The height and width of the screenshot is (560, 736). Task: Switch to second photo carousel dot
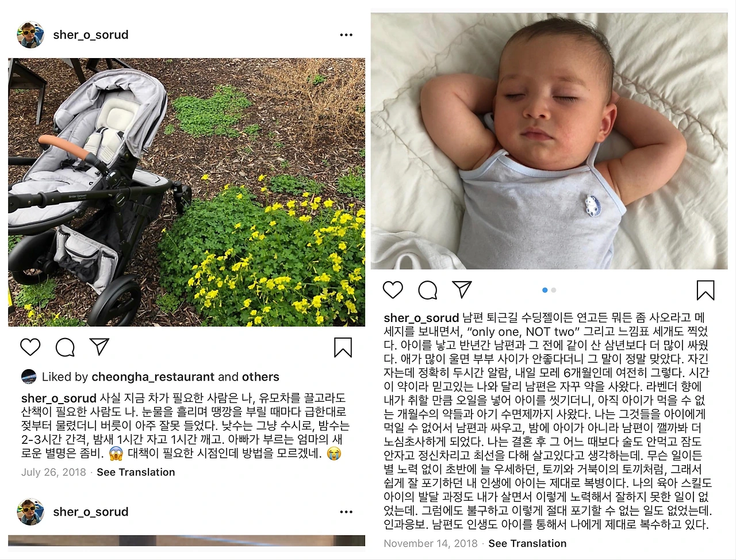[x=554, y=290]
